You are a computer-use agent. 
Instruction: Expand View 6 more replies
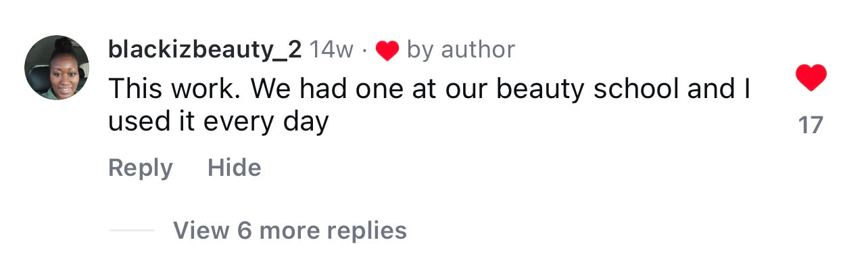[290, 231]
